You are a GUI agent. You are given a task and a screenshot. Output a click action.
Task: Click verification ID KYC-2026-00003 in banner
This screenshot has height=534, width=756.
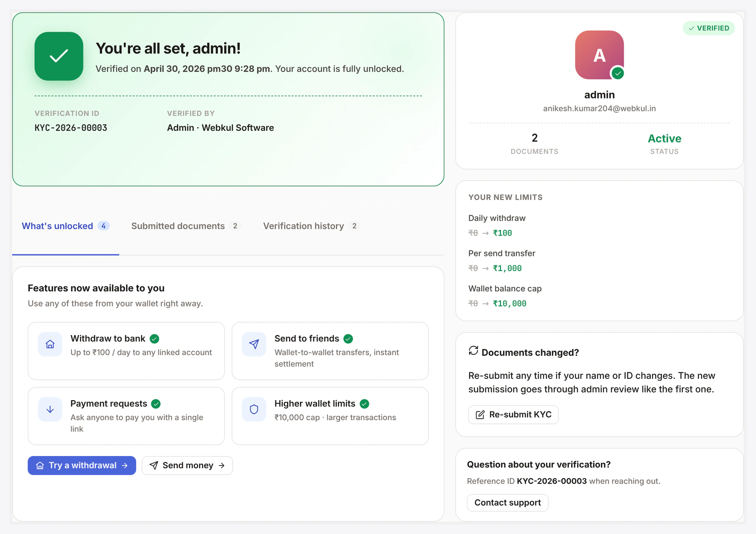point(71,128)
